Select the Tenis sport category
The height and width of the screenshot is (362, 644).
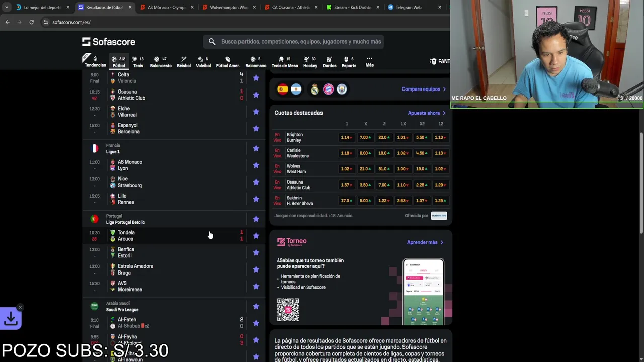tap(138, 62)
